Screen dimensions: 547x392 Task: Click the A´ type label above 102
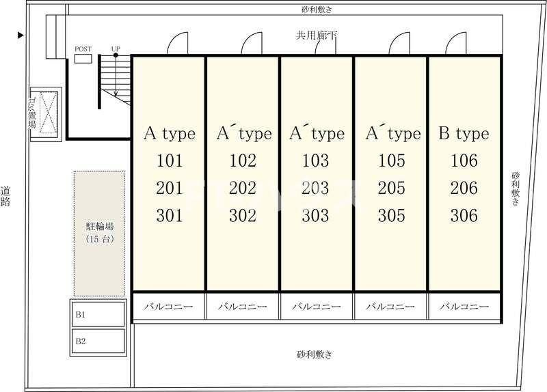click(x=244, y=132)
